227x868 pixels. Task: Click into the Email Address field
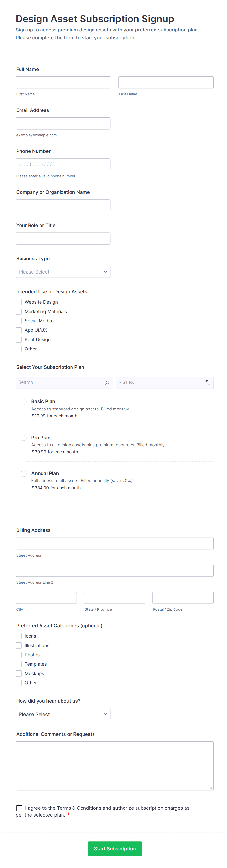click(x=63, y=123)
